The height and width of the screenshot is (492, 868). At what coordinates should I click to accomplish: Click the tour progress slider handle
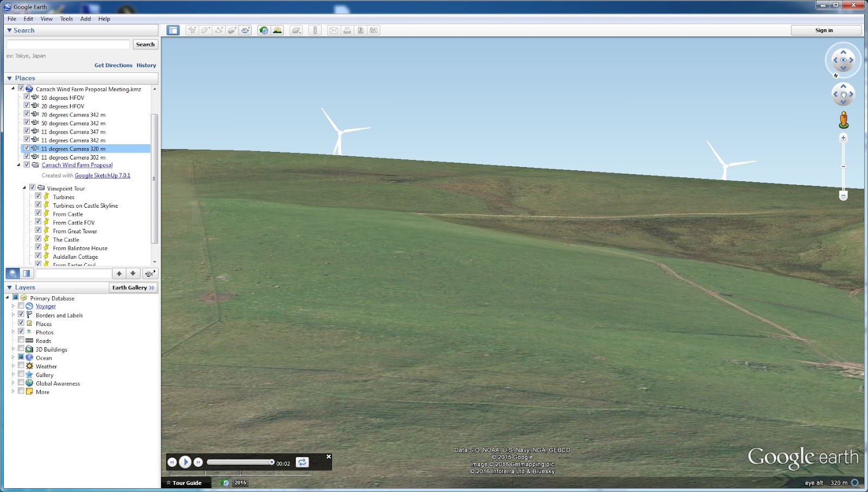click(272, 462)
